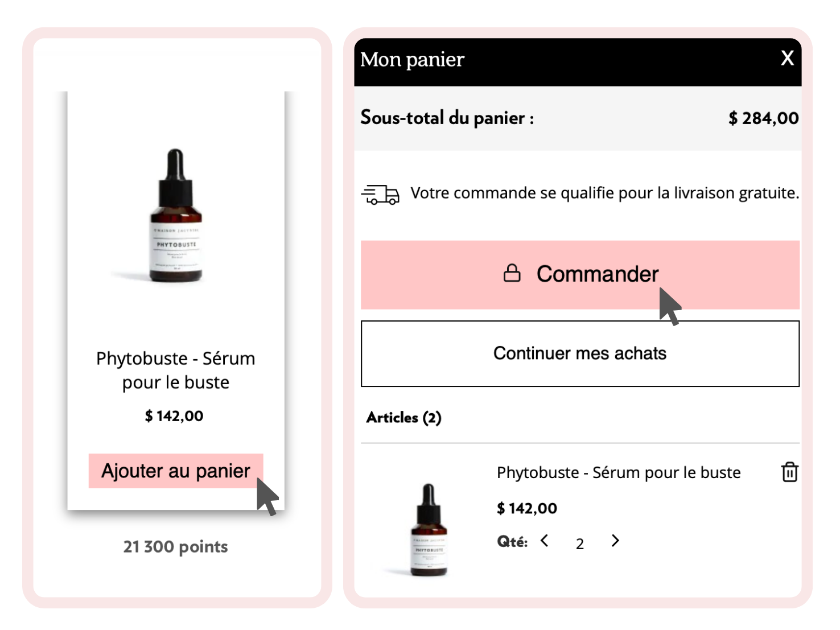
Task: Select Continuer mes achats button
Action: tap(580, 353)
